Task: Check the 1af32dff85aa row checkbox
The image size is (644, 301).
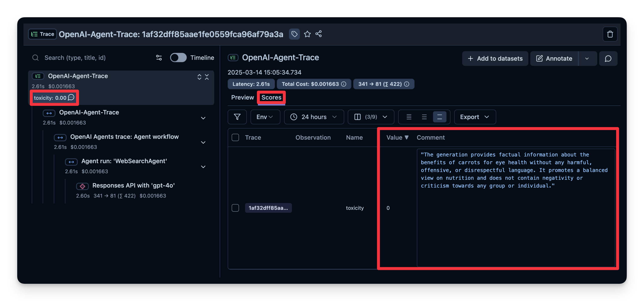Action: [x=235, y=208]
